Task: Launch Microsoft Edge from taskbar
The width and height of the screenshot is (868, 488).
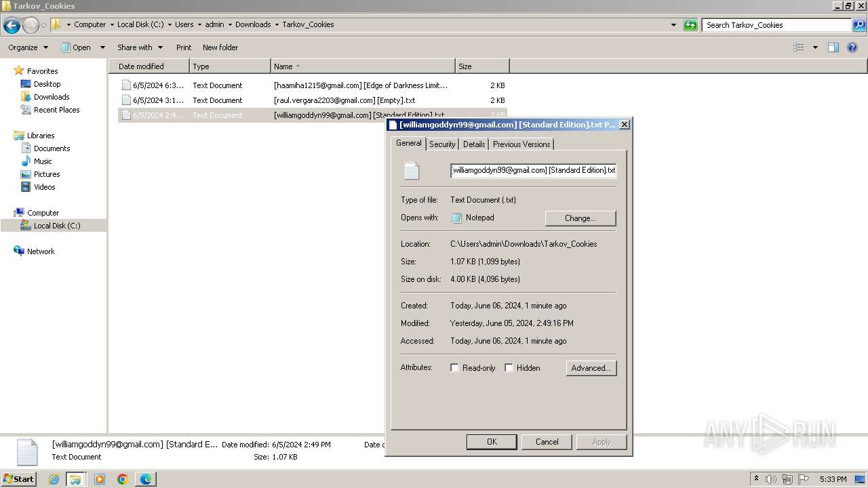Action: (x=146, y=479)
